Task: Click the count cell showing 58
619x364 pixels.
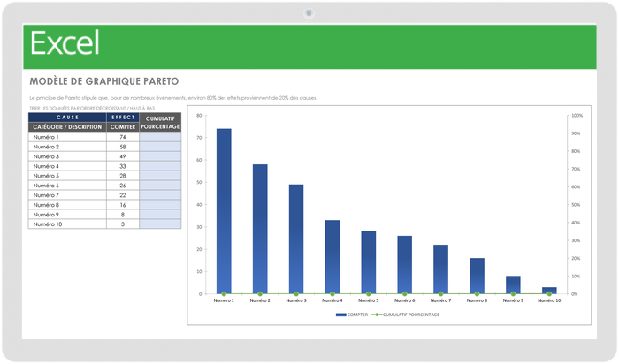Action: click(x=123, y=147)
